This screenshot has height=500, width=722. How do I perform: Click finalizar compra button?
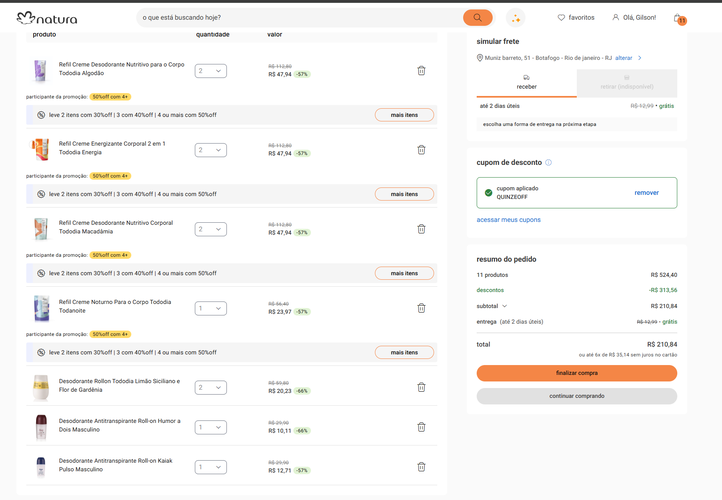pos(576,373)
